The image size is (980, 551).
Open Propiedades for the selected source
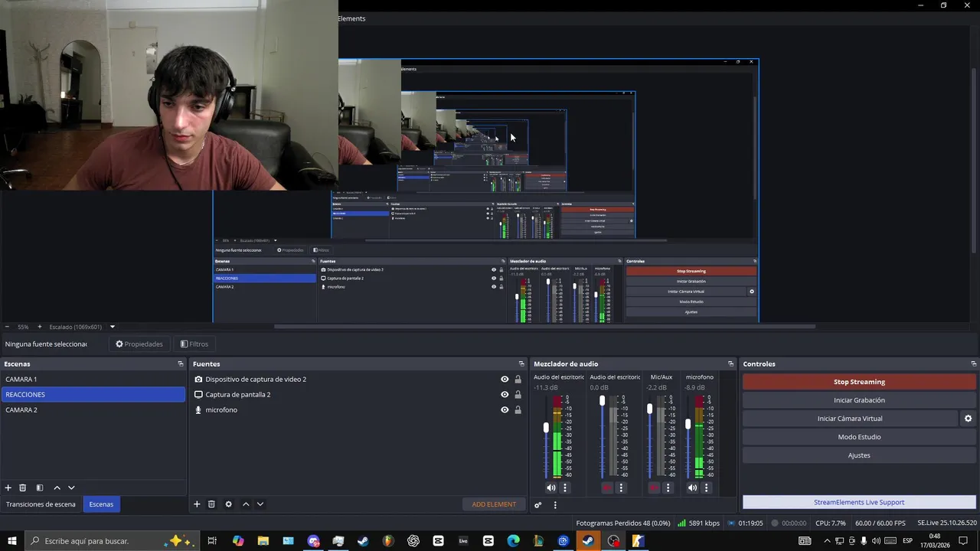139,344
